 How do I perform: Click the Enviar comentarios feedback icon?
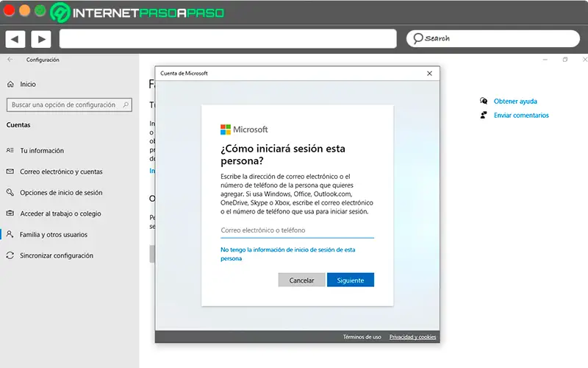(484, 115)
